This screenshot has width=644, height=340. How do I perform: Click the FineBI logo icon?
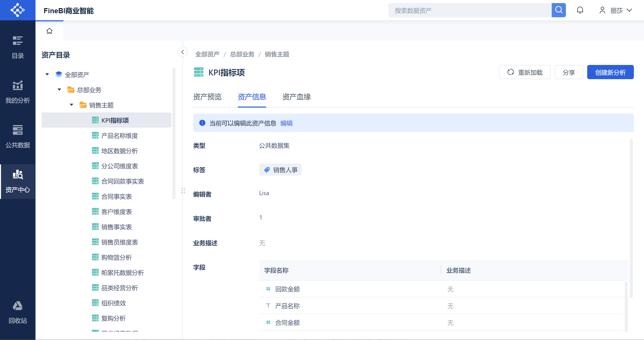tap(17, 10)
